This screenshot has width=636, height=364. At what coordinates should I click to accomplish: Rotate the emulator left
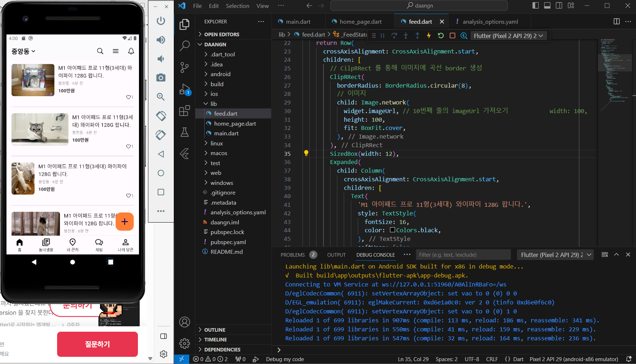click(x=161, y=116)
